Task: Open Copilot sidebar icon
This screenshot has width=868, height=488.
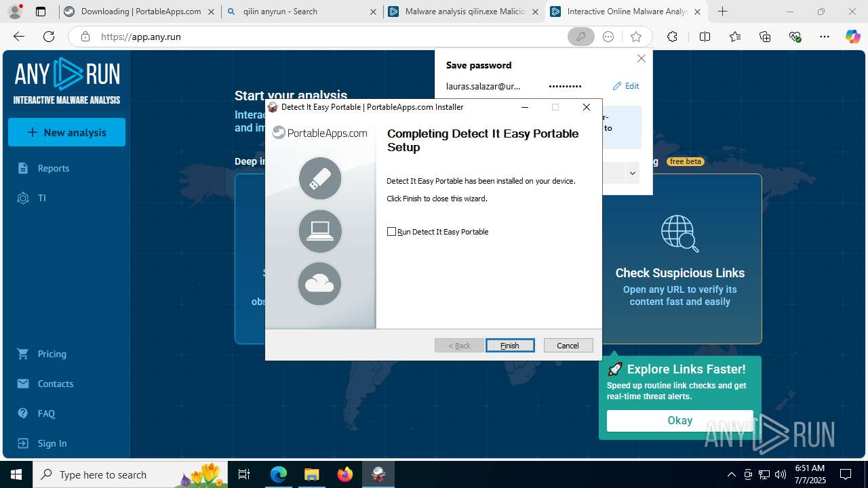Action: pos(853,37)
